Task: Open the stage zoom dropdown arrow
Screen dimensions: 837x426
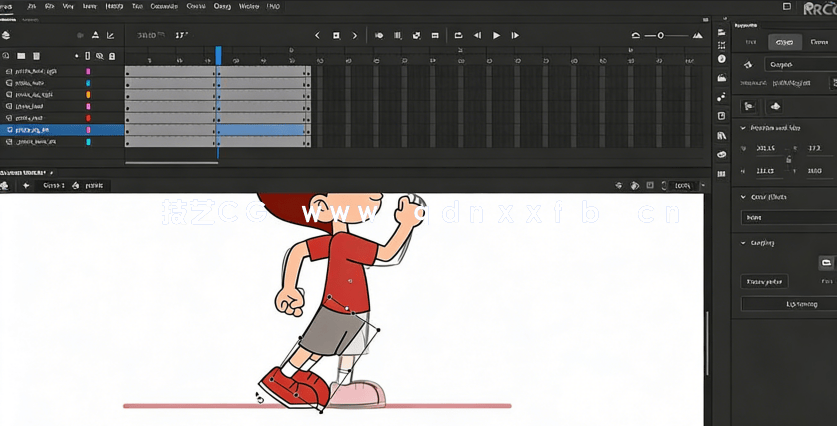Action: [702, 186]
